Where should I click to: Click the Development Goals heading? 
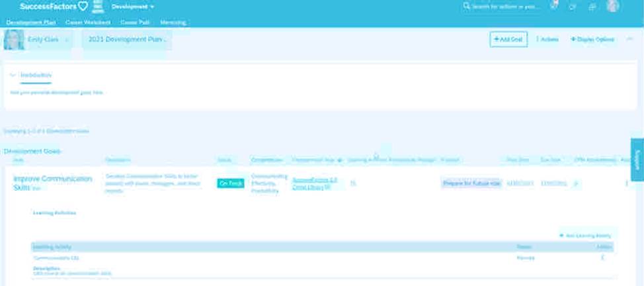pyautogui.click(x=32, y=152)
